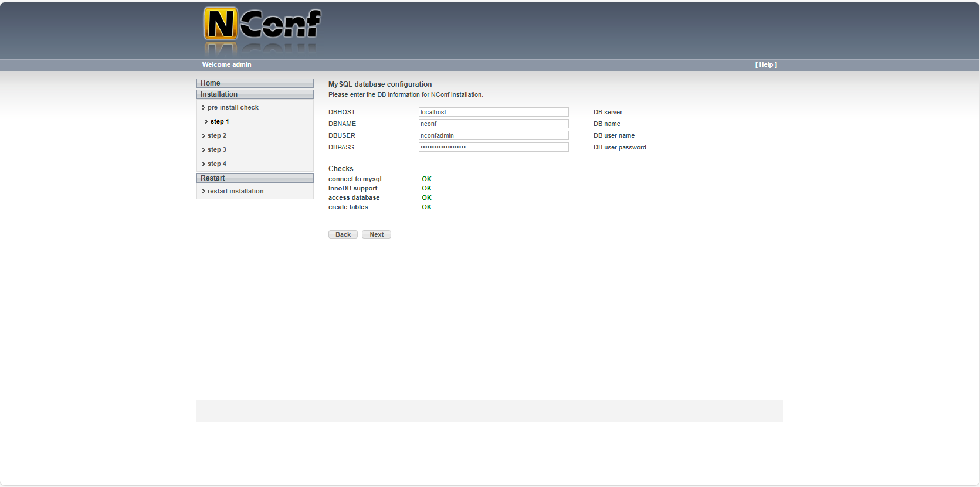
Task: Go to the pre-install check page
Action: point(233,108)
